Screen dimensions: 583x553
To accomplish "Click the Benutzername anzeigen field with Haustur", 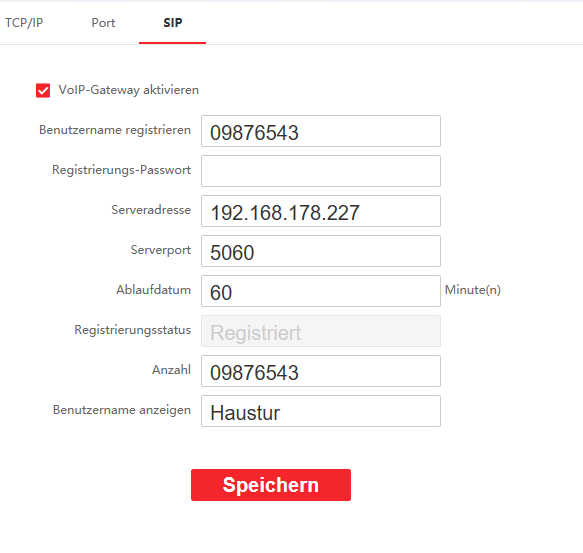I will click(321, 411).
